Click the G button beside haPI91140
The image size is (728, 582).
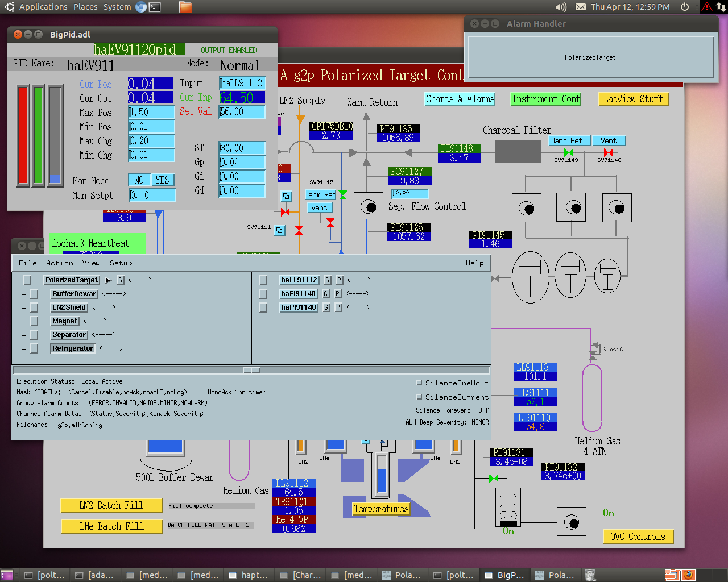(326, 307)
